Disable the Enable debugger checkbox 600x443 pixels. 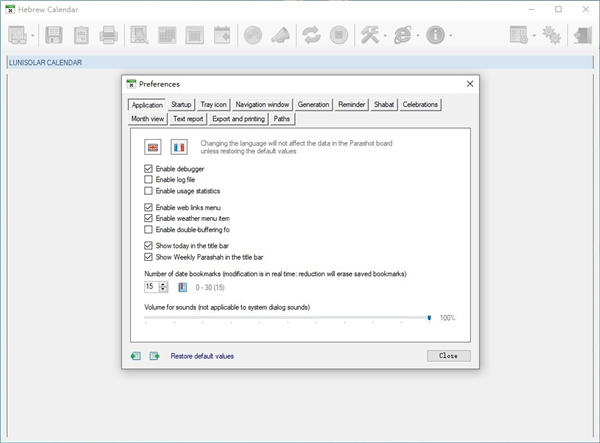(149, 169)
